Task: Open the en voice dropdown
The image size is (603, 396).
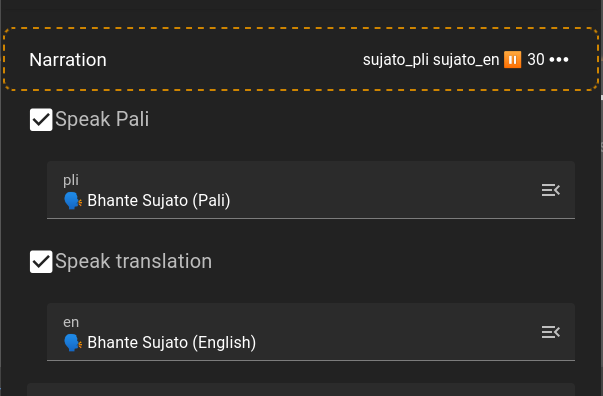Action: point(311,332)
